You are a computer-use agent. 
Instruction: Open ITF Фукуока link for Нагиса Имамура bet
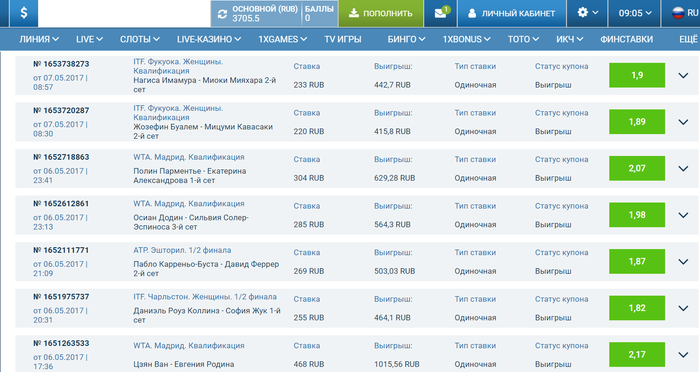178,66
